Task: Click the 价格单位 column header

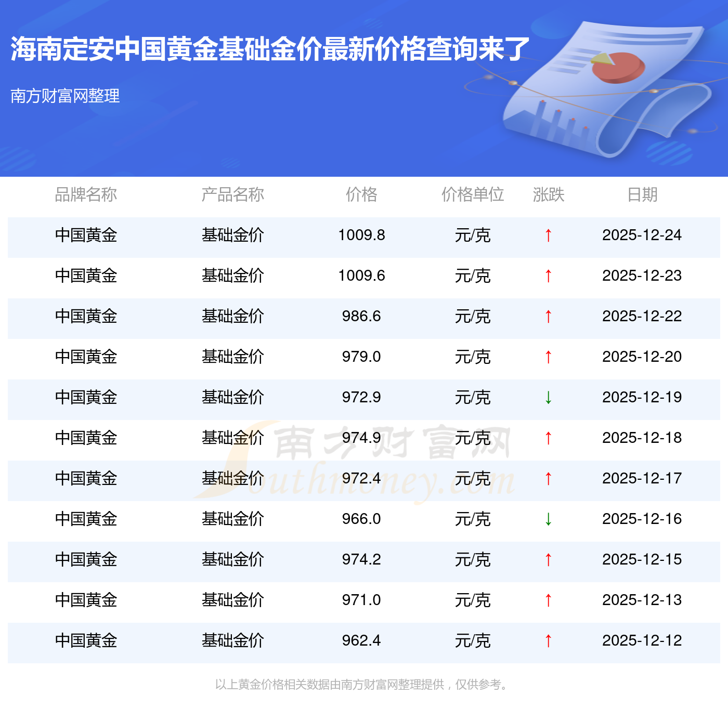Action: click(x=473, y=194)
